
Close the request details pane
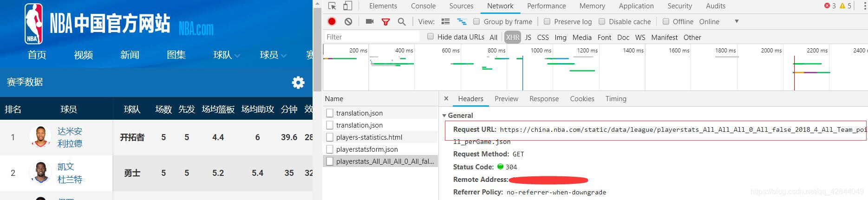446,98
